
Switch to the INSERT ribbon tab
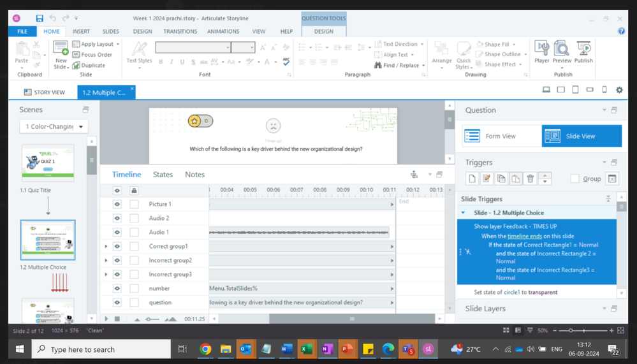pyautogui.click(x=81, y=31)
